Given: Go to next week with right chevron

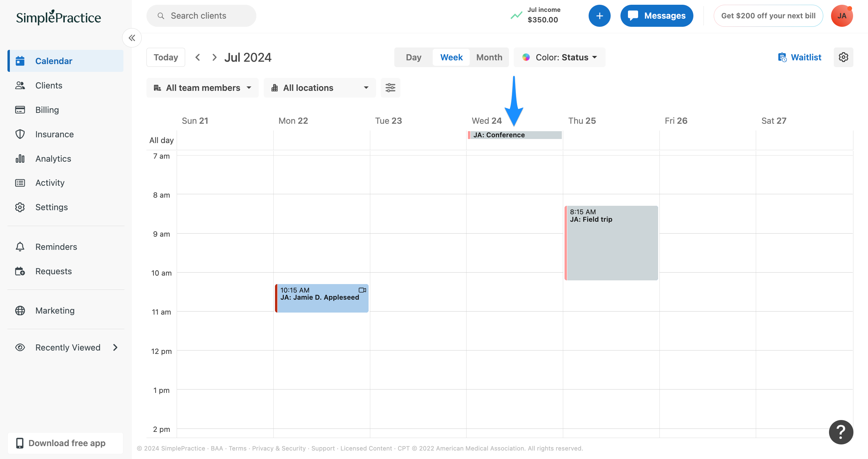Looking at the screenshot, I should (214, 57).
